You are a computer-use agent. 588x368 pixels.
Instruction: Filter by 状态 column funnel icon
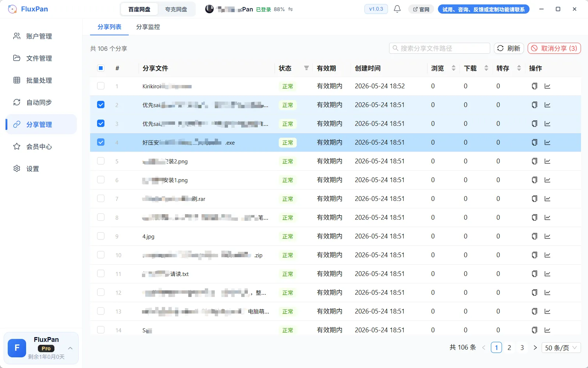coord(306,68)
